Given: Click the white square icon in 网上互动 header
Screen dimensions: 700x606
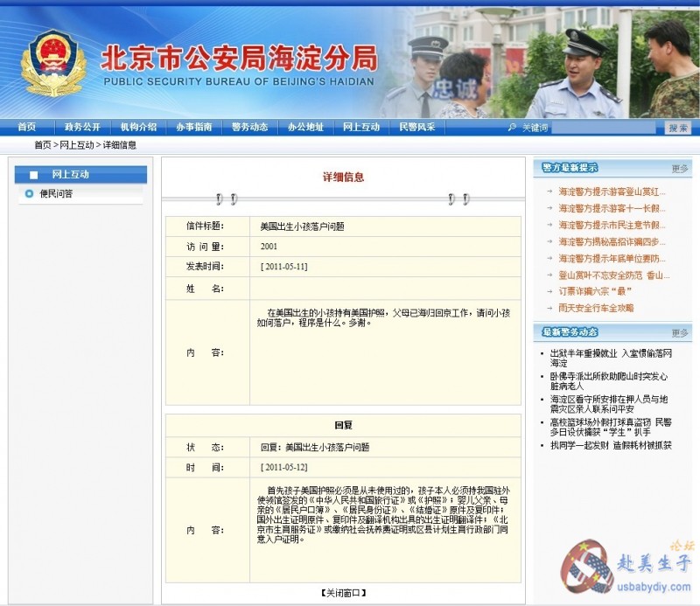Looking at the screenshot, I should click(x=33, y=175).
